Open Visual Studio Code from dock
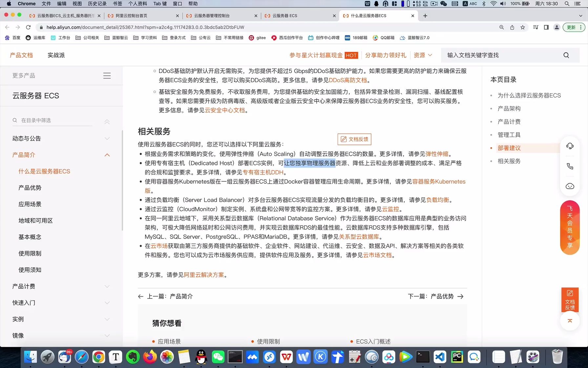Screen dimensions: 588x368 point(440,357)
